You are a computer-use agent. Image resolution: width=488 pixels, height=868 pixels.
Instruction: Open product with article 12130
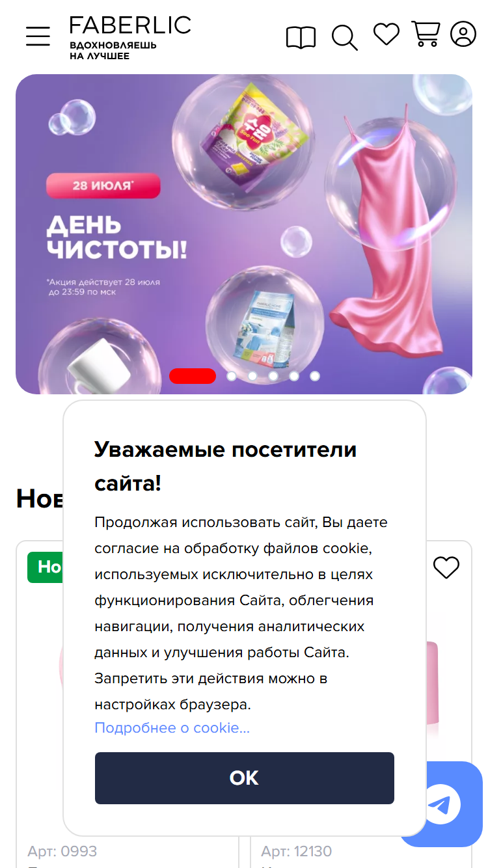pos(297,851)
